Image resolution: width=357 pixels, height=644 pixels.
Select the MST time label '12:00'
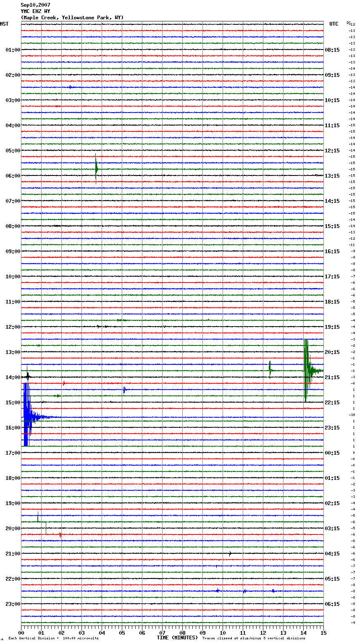point(13,327)
